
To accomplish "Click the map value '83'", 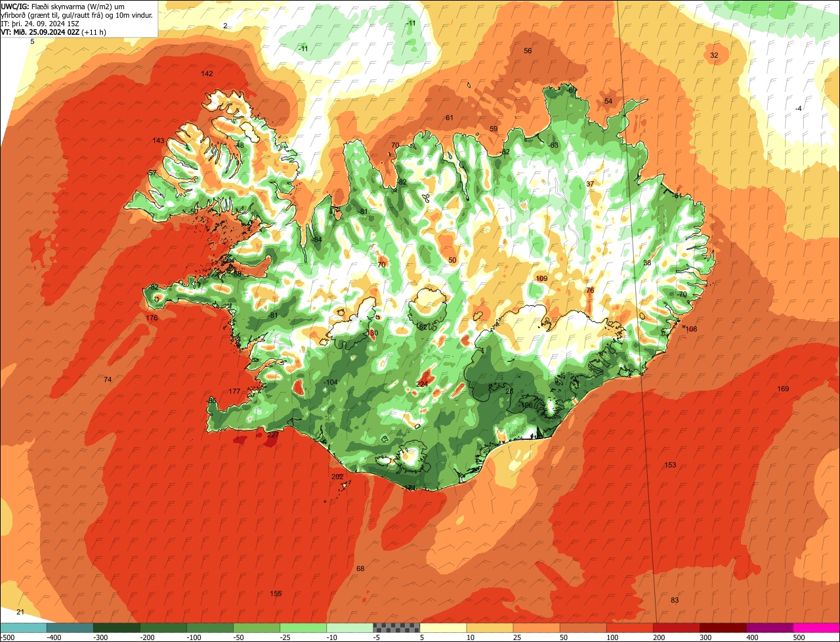I will click(675, 601).
